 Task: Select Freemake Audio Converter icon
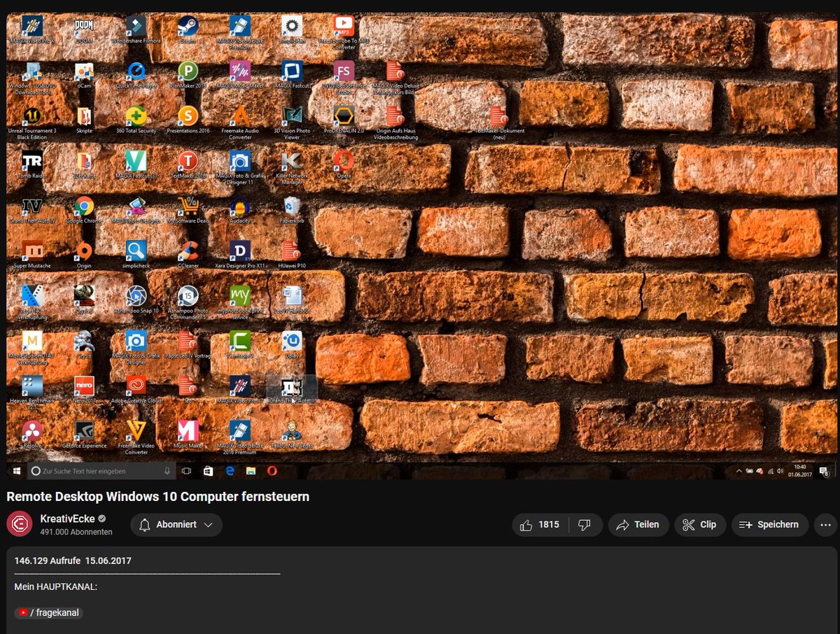point(239,123)
